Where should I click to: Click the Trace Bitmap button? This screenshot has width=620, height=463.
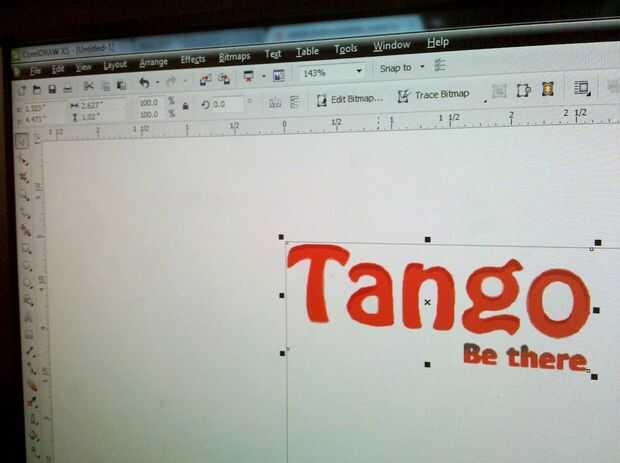pyautogui.click(x=433, y=95)
